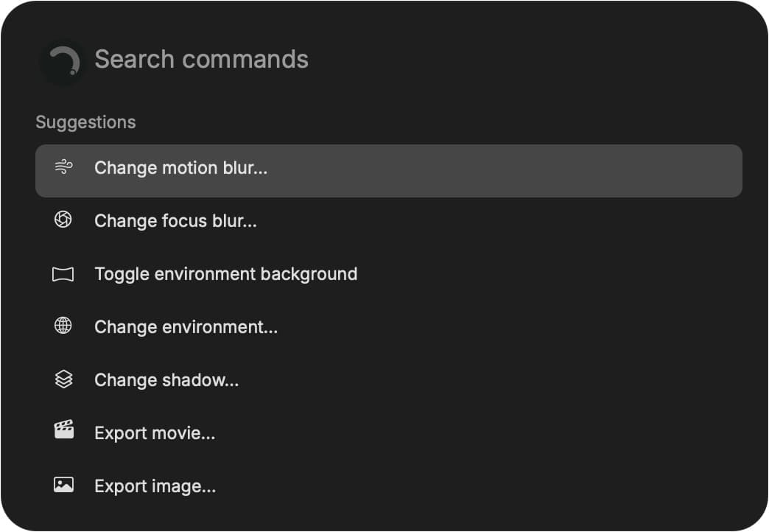Click the picture icon for Export image
Screen dimensions: 769x532
pyautogui.click(x=63, y=484)
